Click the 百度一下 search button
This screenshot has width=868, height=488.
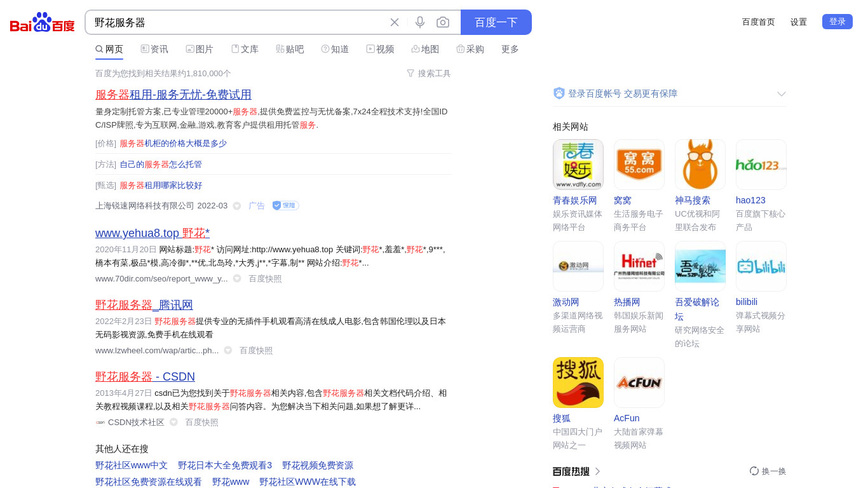click(x=496, y=22)
